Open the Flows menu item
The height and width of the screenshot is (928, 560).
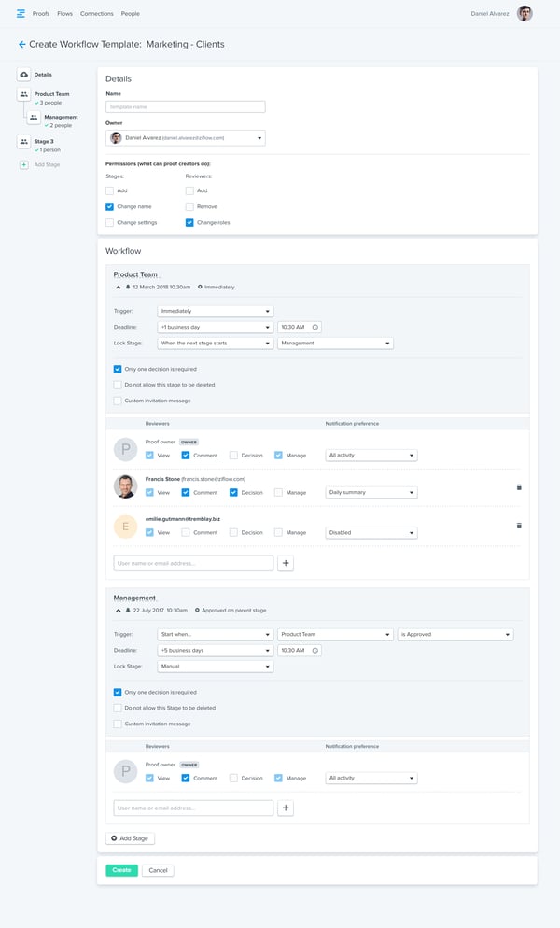64,14
